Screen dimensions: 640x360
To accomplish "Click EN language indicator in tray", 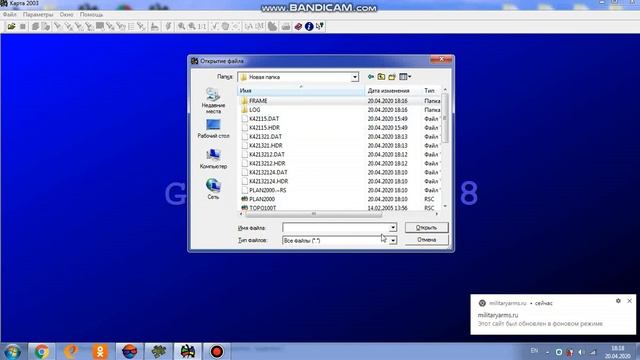I will pos(534,351).
